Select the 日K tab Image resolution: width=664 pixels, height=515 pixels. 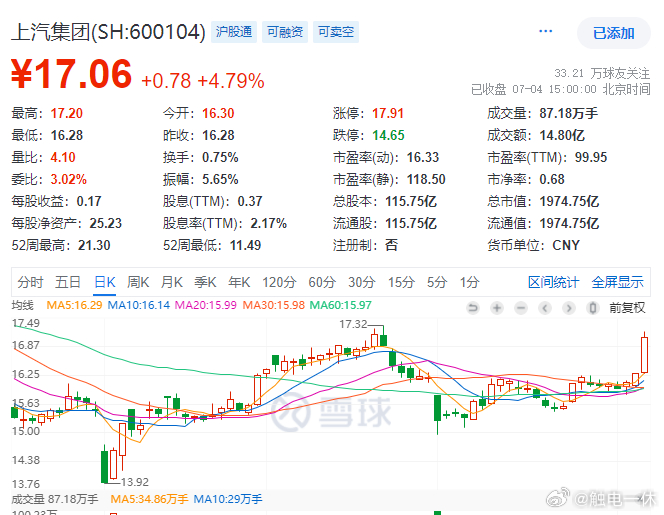coord(105,282)
